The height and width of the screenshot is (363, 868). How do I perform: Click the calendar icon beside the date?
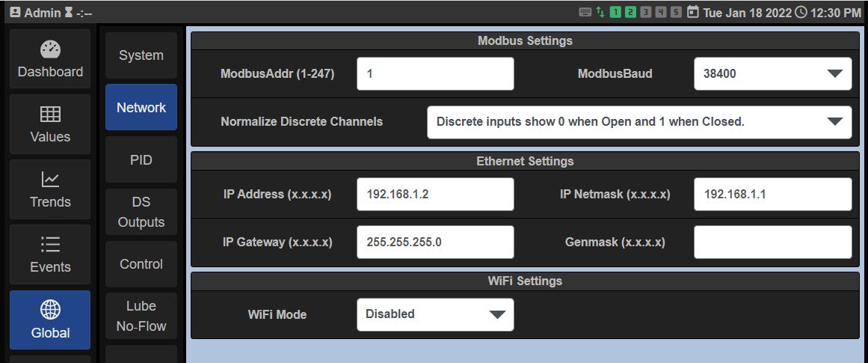693,13
